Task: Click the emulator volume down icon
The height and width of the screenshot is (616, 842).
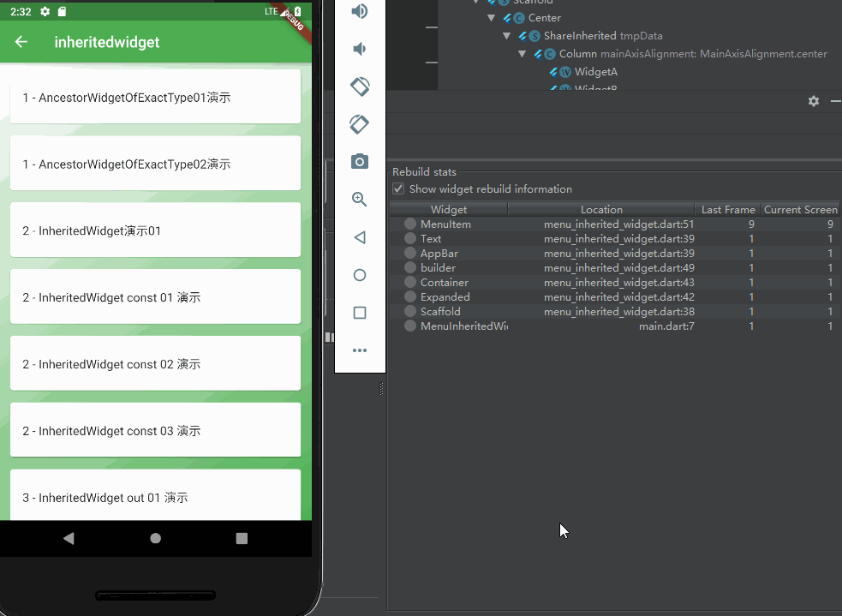Action: click(x=359, y=49)
